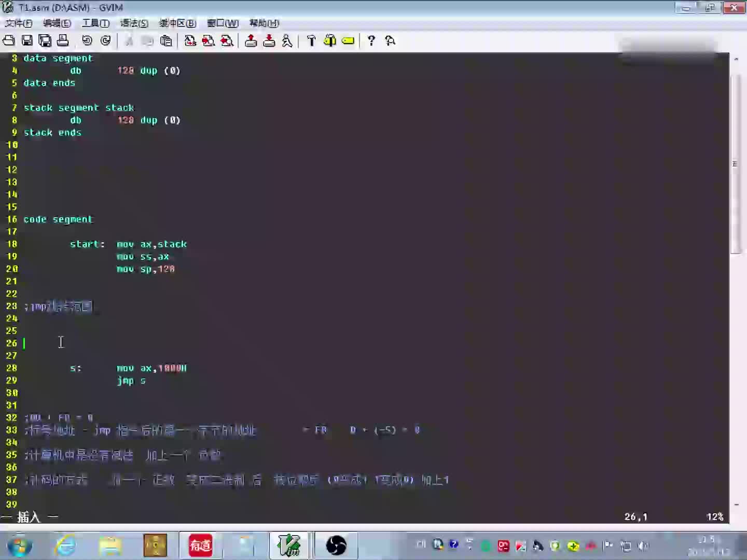Open the 编辑(E) Edit menu

click(57, 23)
